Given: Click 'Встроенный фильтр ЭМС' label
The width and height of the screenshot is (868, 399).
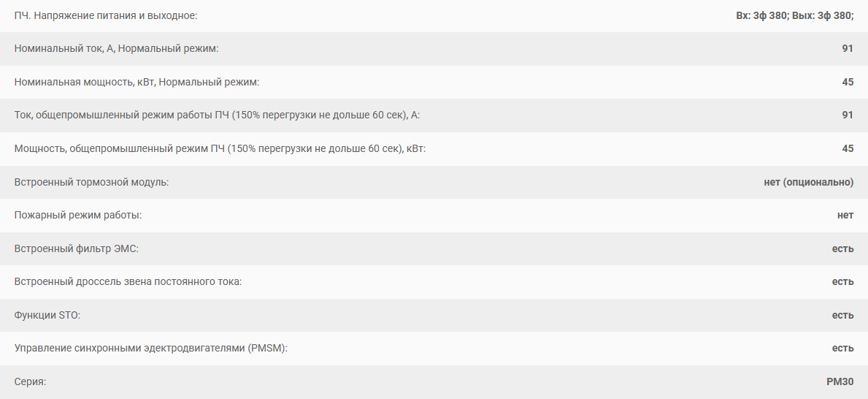Looking at the screenshot, I should tap(77, 248).
